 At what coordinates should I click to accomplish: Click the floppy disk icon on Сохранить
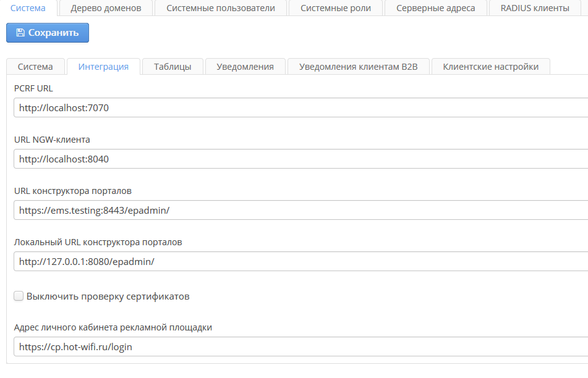20,33
